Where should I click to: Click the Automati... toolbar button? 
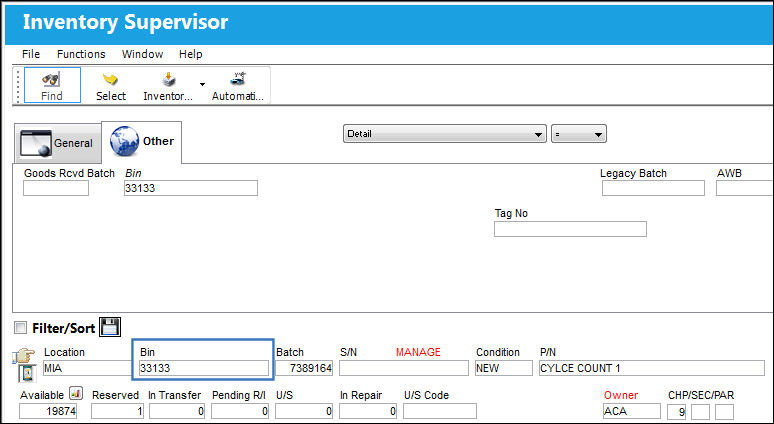tap(238, 85)
